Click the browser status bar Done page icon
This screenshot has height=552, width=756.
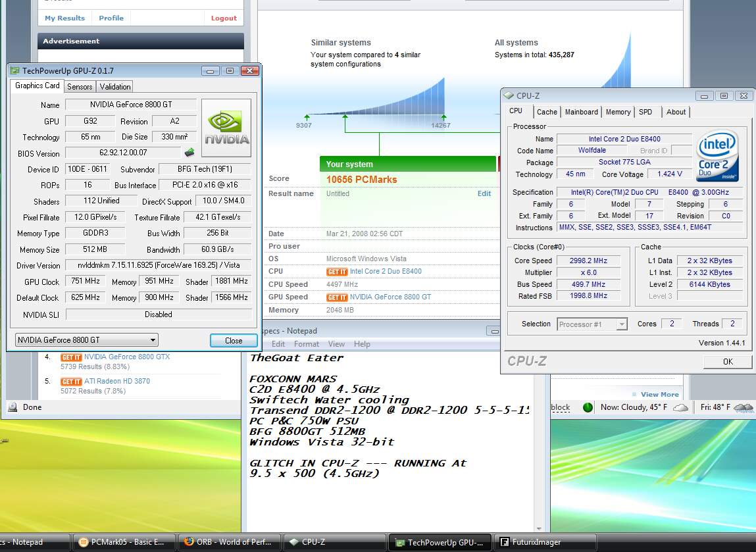pyautogui.click(x=13, y=407)
